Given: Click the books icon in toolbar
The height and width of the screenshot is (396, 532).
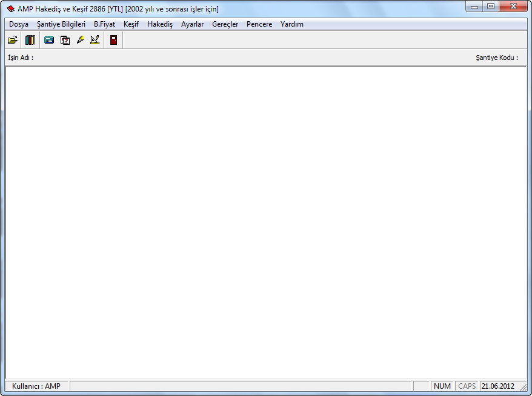Looking at the screenshot, I should (x=30, y=40).
